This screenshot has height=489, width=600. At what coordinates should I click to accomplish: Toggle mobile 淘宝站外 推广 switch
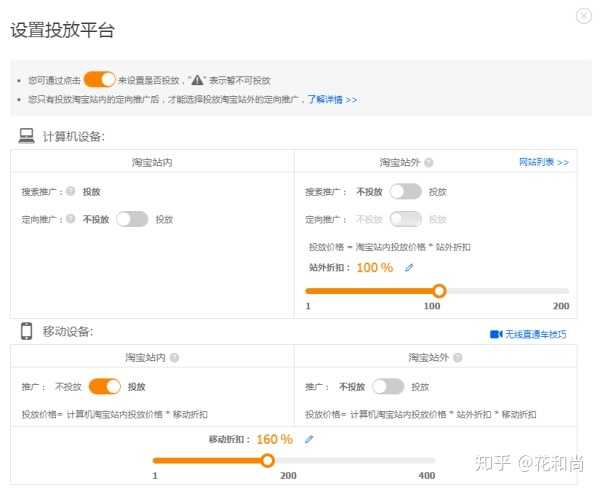(388, 386)
